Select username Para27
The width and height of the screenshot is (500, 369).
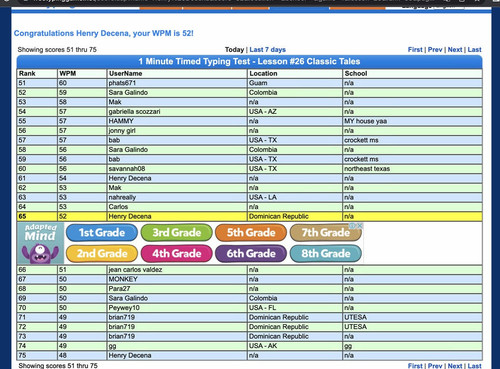(x=119, y=289)
